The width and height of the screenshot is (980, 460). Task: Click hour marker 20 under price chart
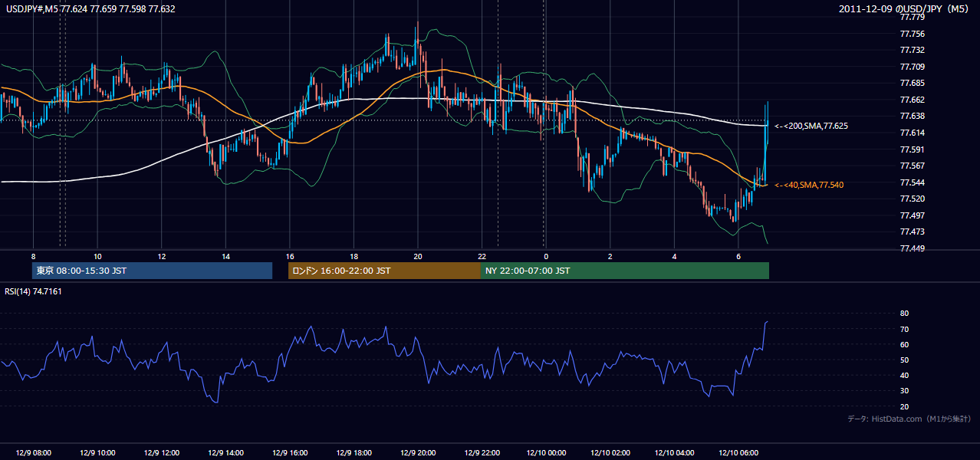click(417, 255)
